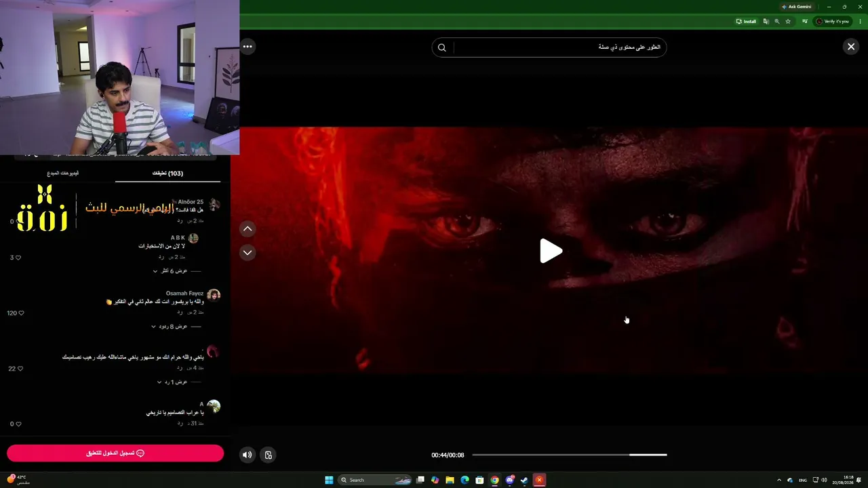Open Alnöor 25's profile picture

pos(214,205)
